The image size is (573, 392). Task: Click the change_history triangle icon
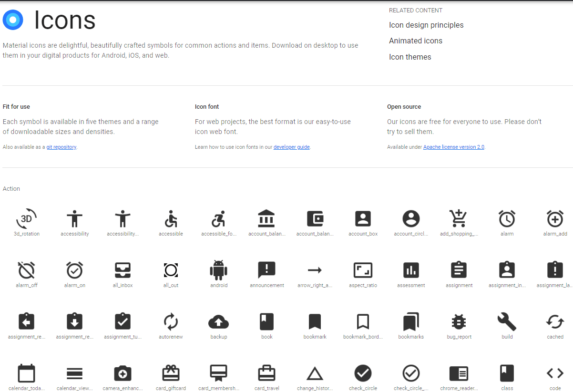point(315,373)
